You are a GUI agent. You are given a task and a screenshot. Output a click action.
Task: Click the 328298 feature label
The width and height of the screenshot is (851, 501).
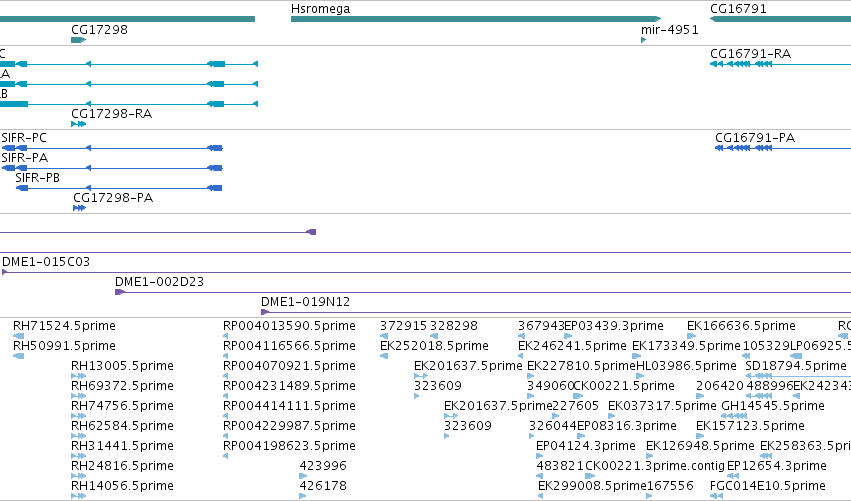click(454, 326)
